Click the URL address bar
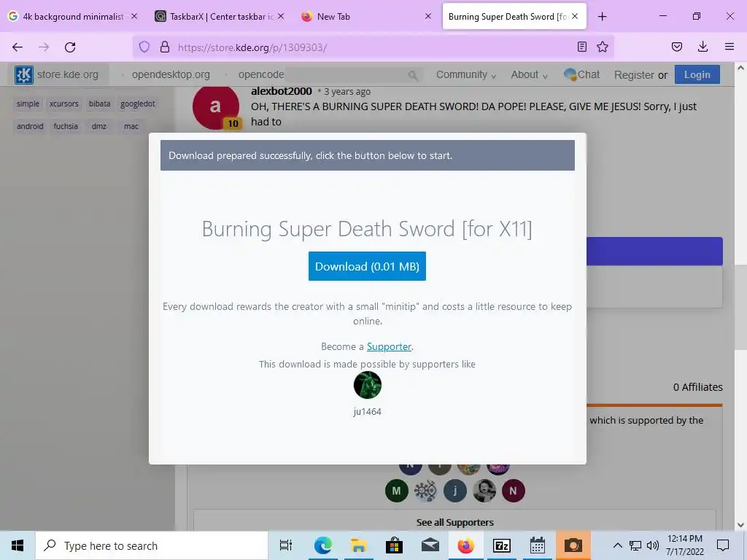Image resolution: width=747 pixels, height=560 pixels. click(x=371, y=47)
